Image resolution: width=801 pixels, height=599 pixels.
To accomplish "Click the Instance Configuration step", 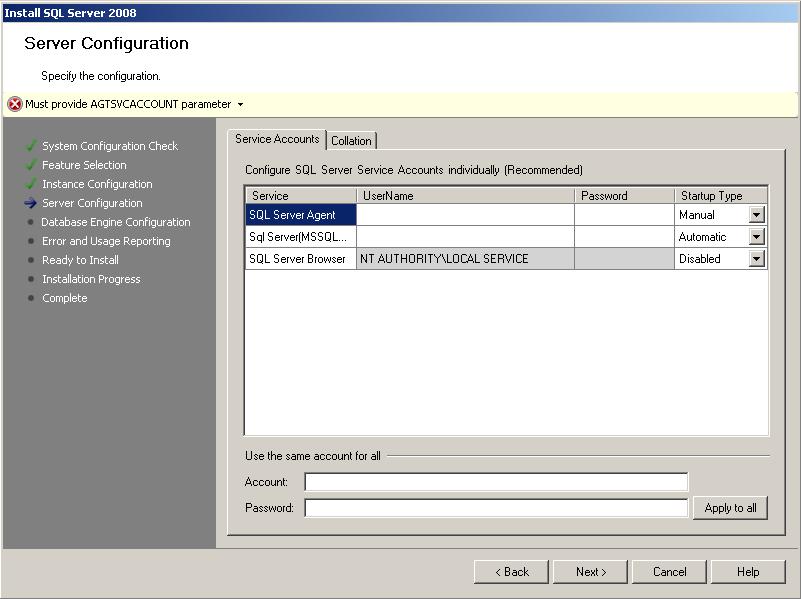I will click(x=97, y=184).
